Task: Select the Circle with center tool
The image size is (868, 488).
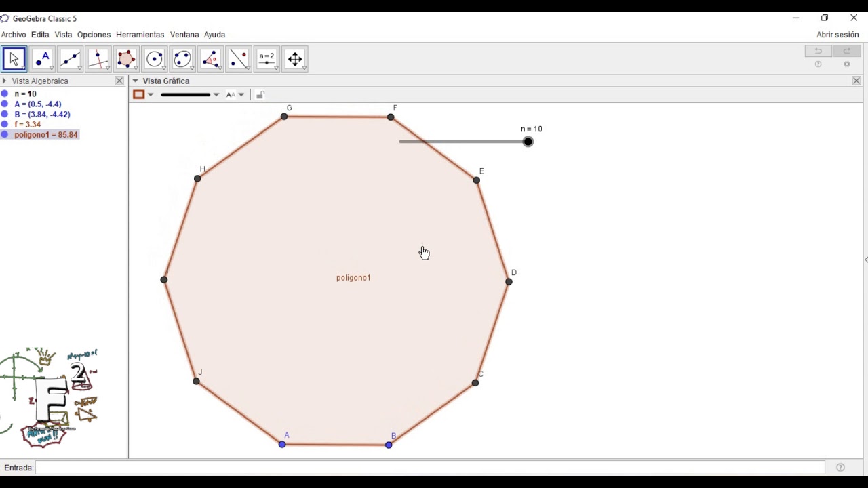Action: (155, 59)
